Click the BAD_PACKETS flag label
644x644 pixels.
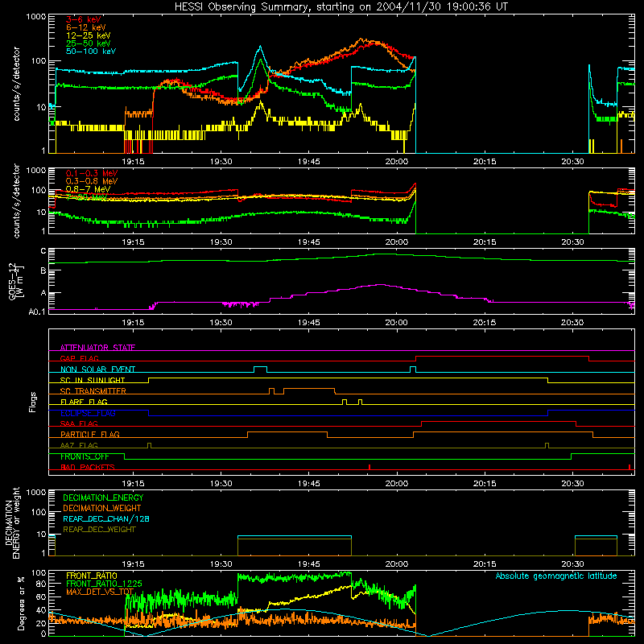[x=88, y=467]
